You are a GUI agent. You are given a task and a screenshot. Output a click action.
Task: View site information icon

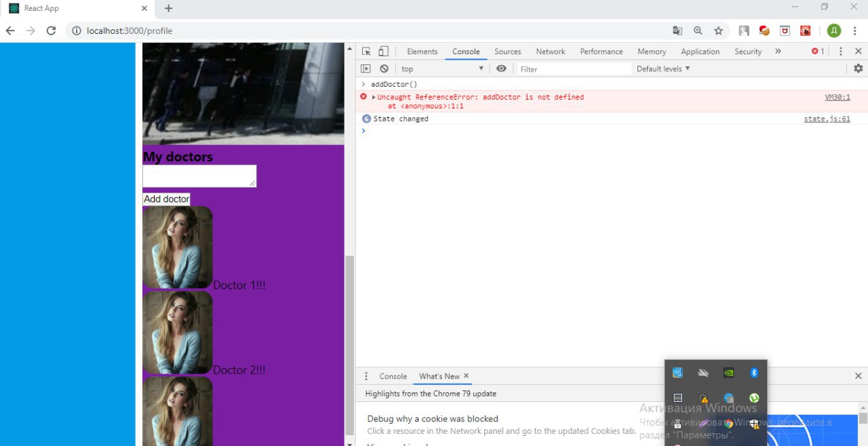[76, 31]
